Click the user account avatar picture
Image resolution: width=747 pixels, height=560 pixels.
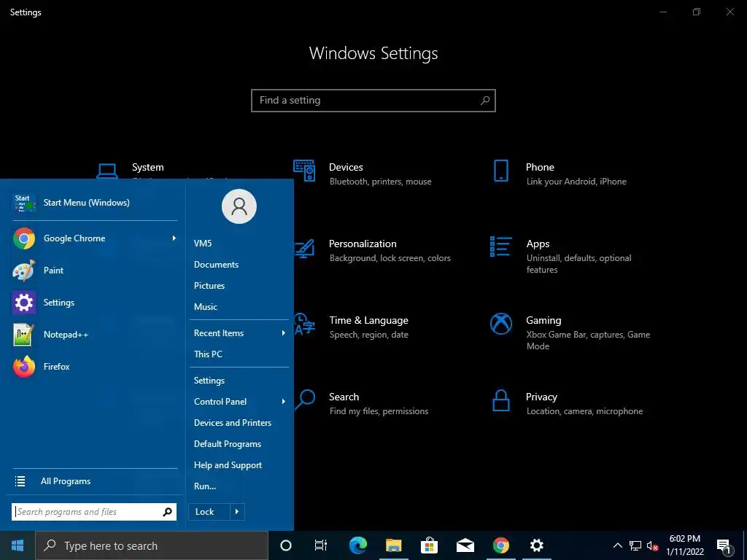point(239,206)
